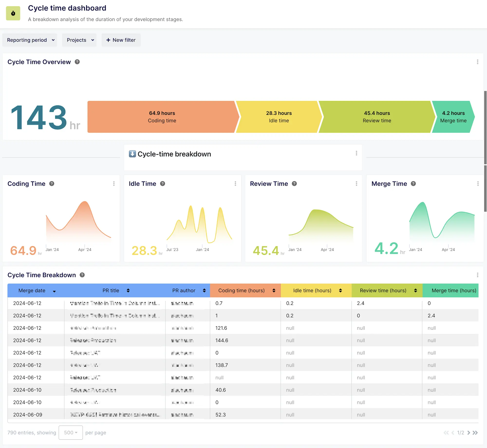Click the help icon beside Review Time

point(294,184)
